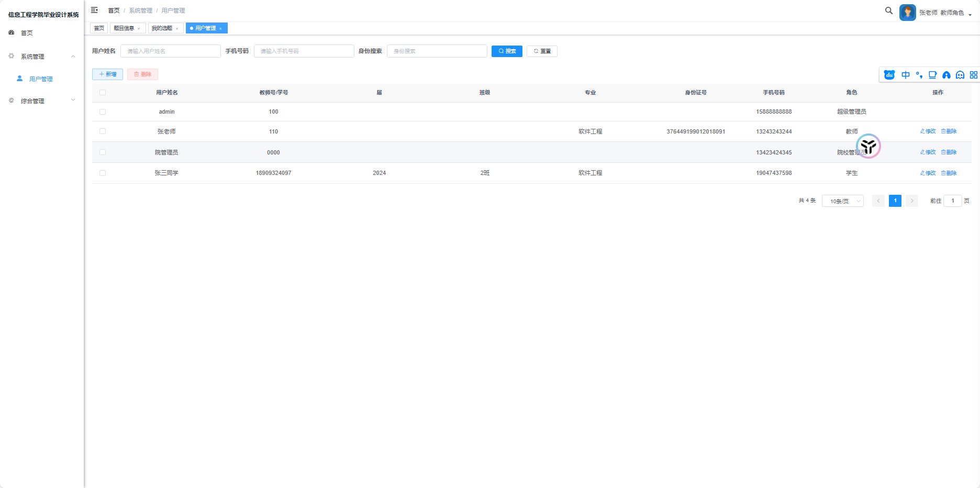Click the 新增 add button
980x488 pixels.
[x=107, y=74]
